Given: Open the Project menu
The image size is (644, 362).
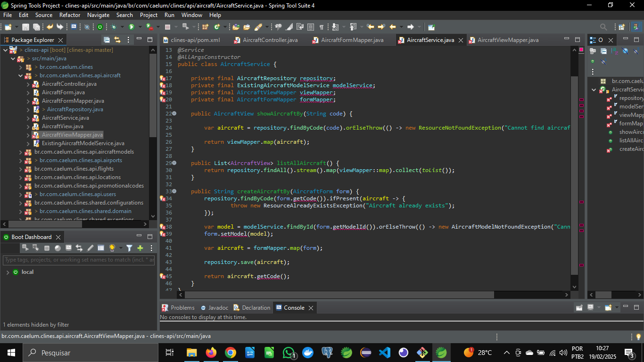Looking at the screenshot, I should click(149, 15).
